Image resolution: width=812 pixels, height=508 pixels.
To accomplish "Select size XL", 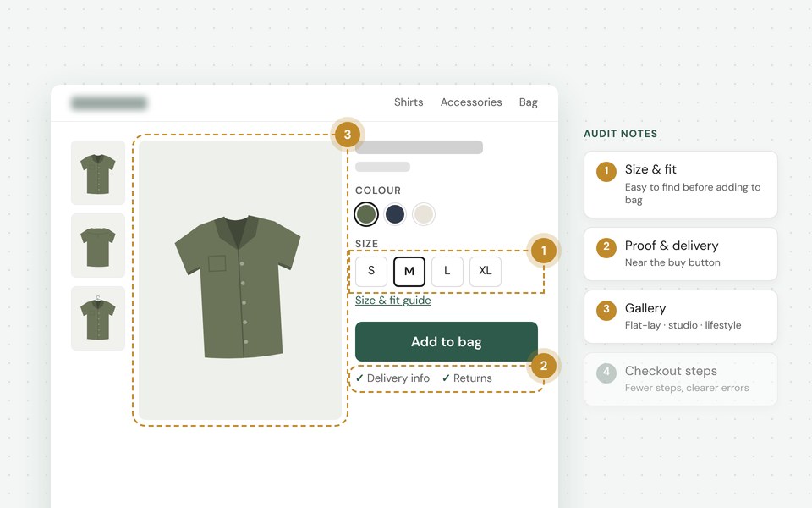I will coord(486,271).
